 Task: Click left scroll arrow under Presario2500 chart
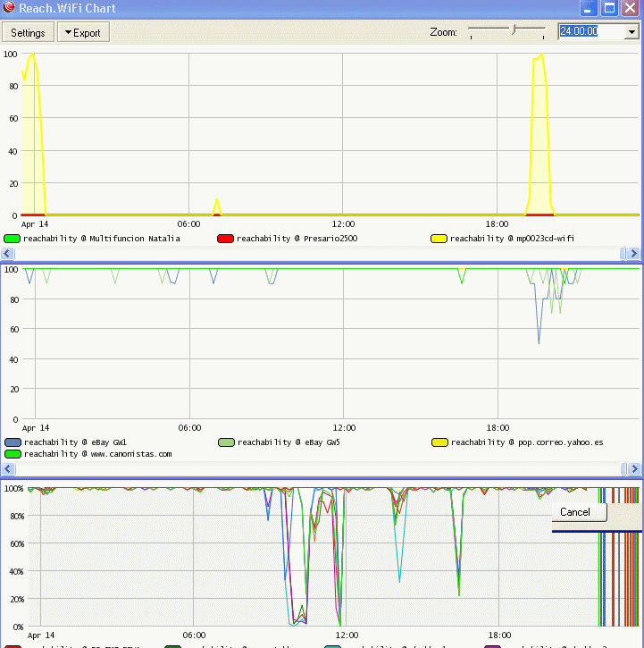click(x=7, y=253)
